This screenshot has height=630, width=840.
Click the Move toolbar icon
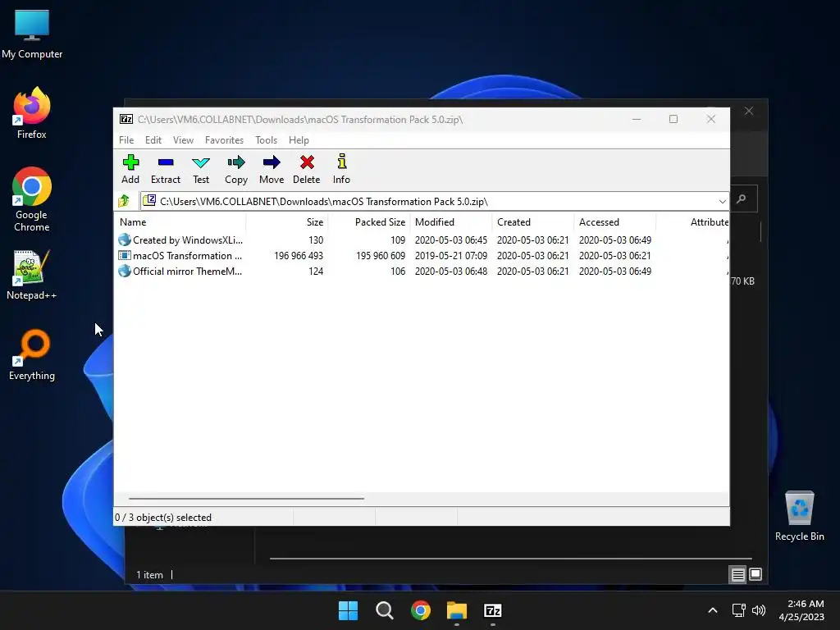(x=272, y=162)
